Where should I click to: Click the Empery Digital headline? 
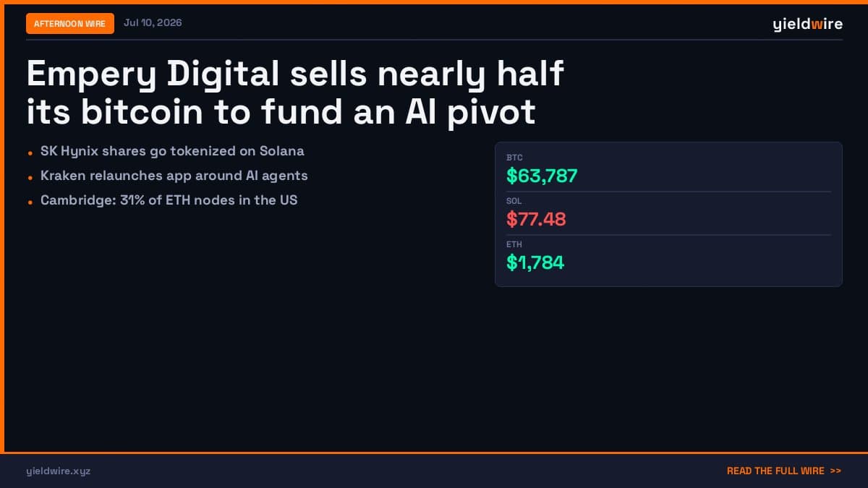click(295, 93)
